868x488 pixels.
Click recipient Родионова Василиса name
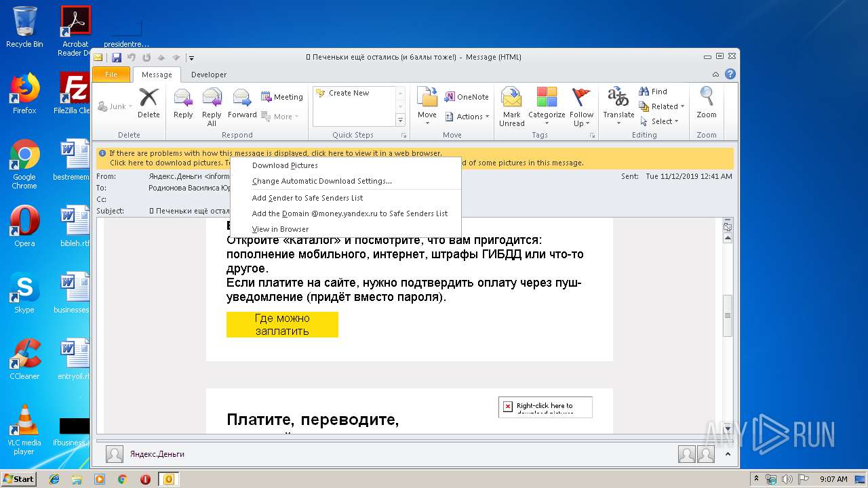coord(189,188)
